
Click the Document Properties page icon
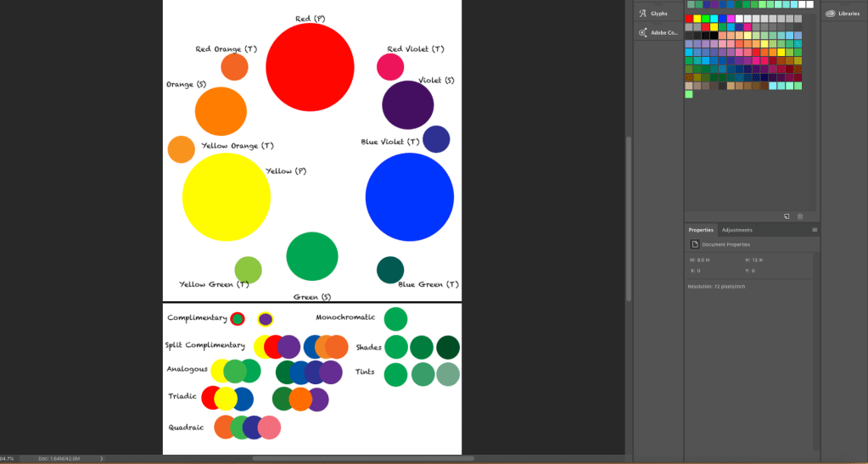click(x=694, y=244)
